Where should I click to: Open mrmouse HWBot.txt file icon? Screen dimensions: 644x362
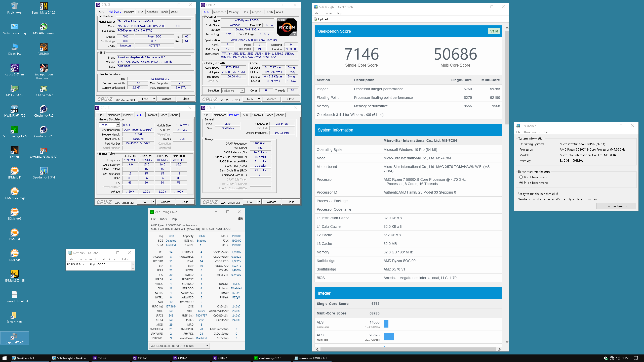[x=14, y=297]
